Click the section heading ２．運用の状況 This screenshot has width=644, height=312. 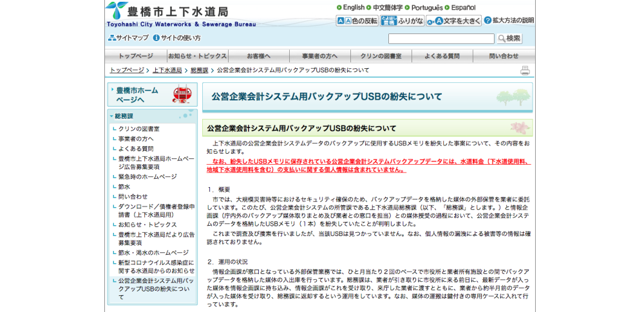(x=227, y=262)
